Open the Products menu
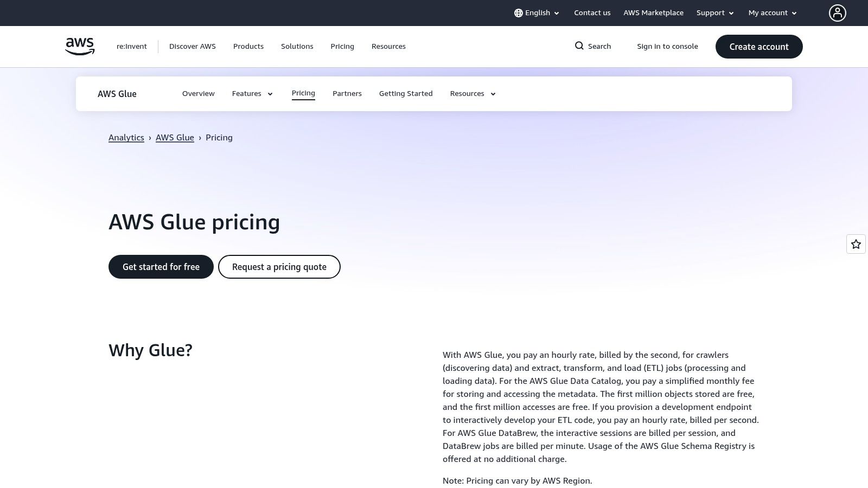This screenshot has width=868, height=488. click(x=248, y=47)
